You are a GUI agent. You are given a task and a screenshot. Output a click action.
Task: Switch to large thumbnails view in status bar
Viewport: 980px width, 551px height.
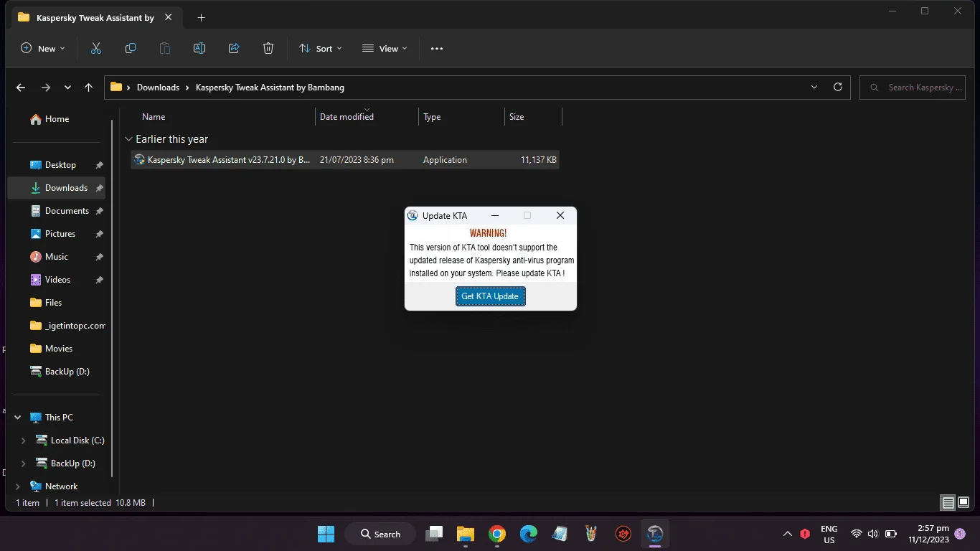[x=963, y=503]
